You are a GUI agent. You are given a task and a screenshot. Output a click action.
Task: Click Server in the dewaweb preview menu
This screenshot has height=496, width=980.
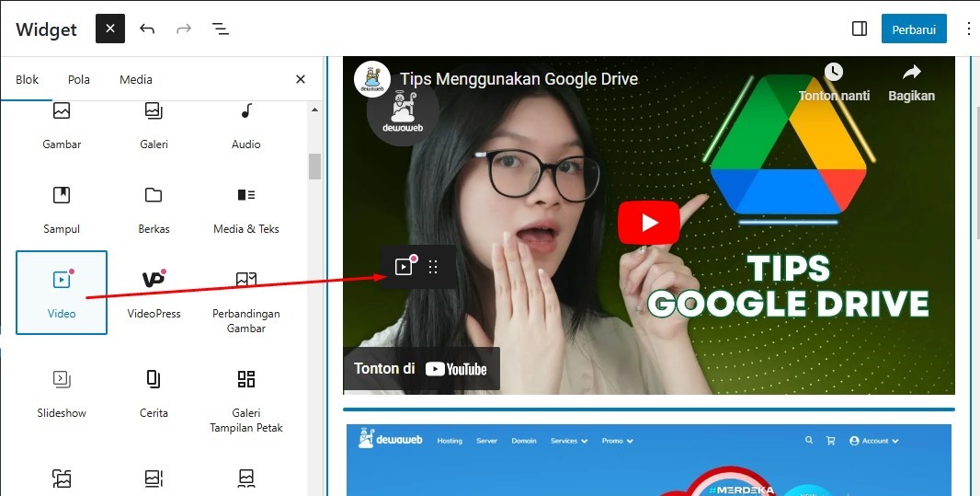point(486,441)
